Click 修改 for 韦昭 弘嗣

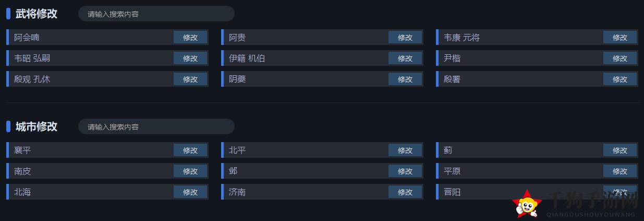point(190,58)
